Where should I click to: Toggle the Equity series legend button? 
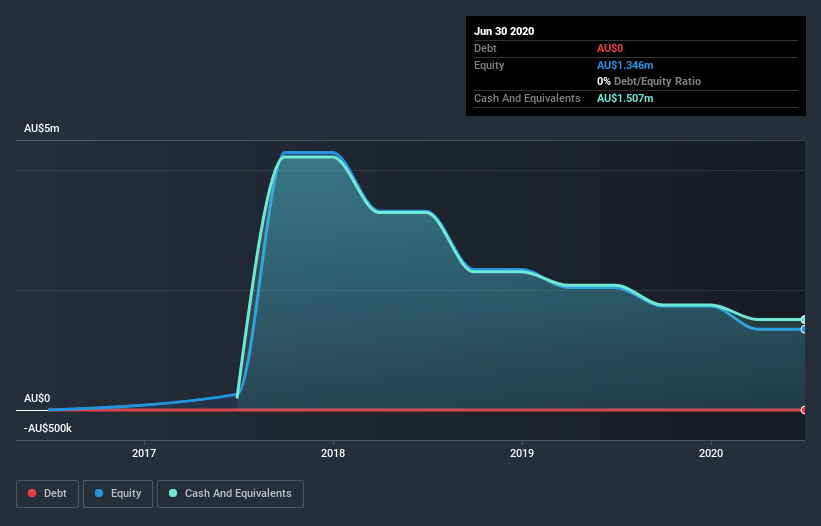pos(118,494)
